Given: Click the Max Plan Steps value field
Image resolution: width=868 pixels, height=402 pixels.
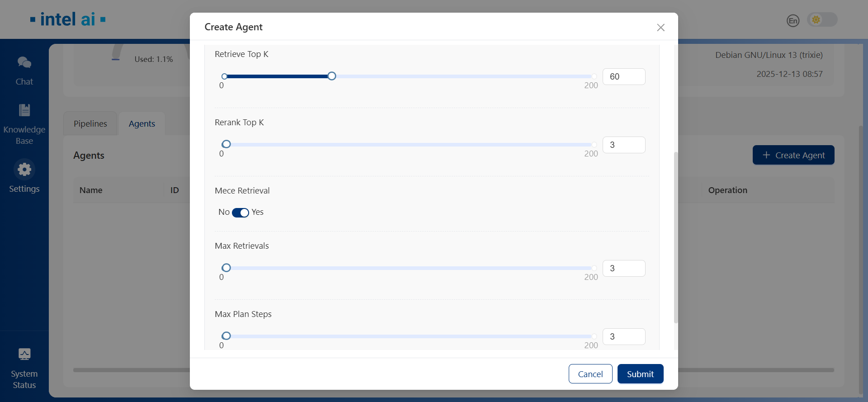Looking at the screenshot, I should pyautogui.click(x=623, y=337).
